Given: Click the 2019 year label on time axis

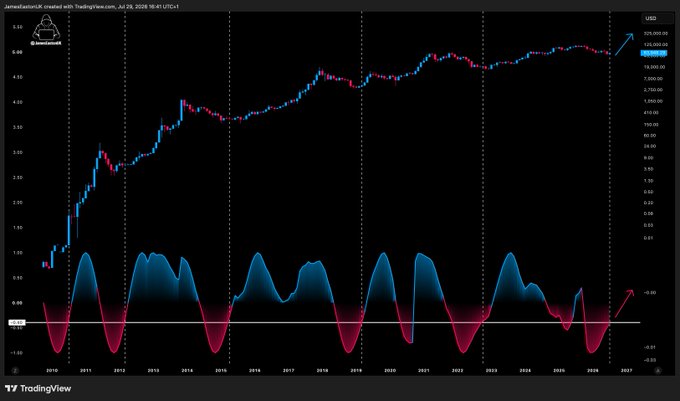Looking at the screenshot, I should pyautogui.click(x=356, y=371).
